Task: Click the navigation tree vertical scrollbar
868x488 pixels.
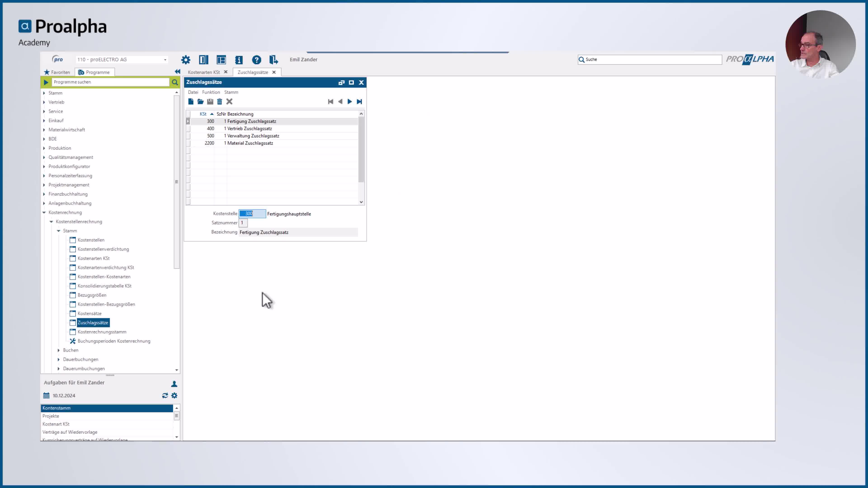Action: [x=177, y=182]
